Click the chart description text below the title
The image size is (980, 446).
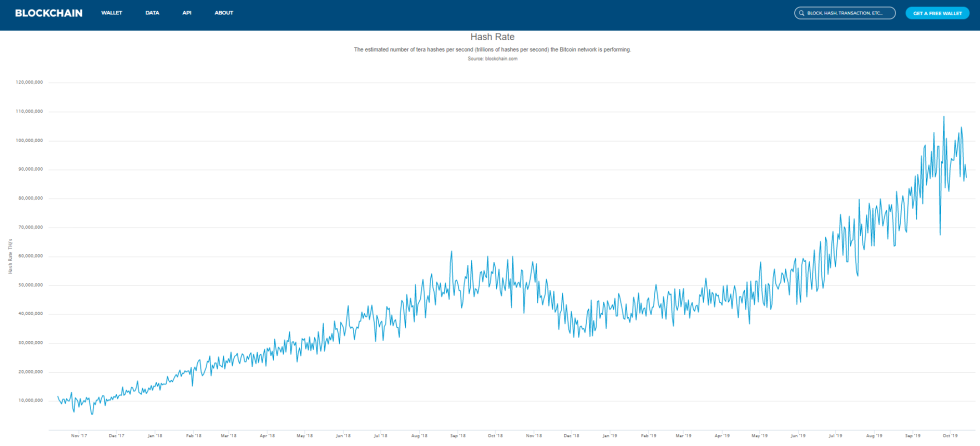(x=492, y=49)
